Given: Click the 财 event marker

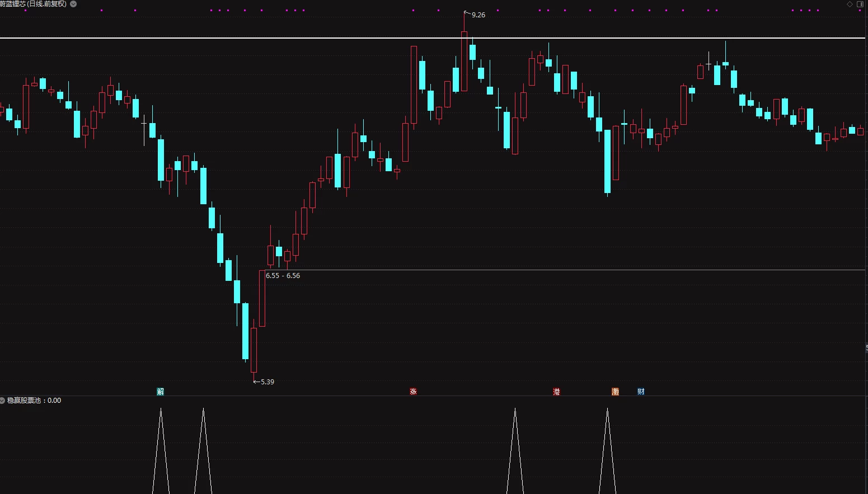Looking at the screenshot, I should click(x=641, y=392).
